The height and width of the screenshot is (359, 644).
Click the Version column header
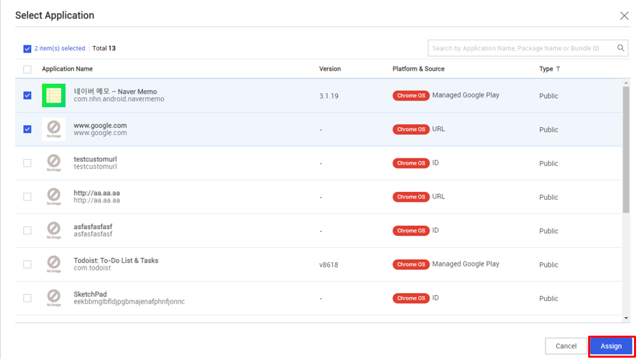point(330,69)
